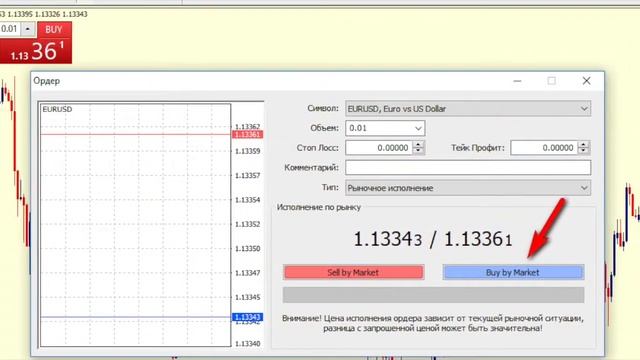Click the price axis label 1.13350

click(247, 249)
